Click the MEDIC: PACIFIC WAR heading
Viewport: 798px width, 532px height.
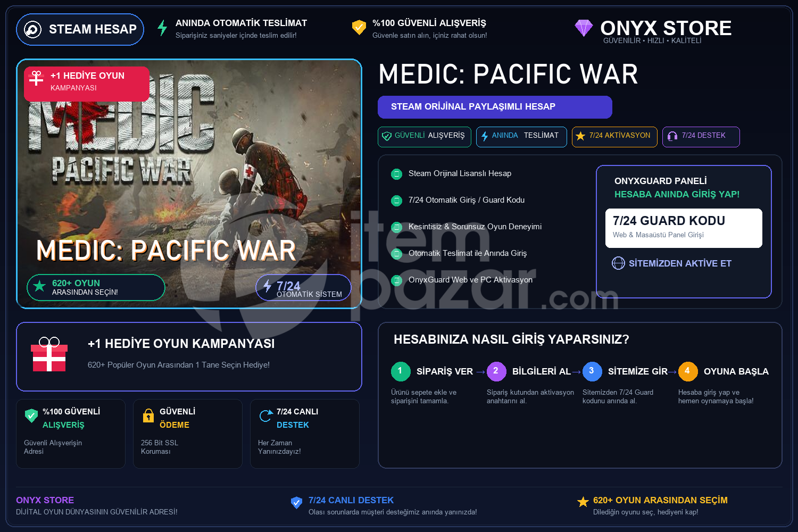click(508, 74)
